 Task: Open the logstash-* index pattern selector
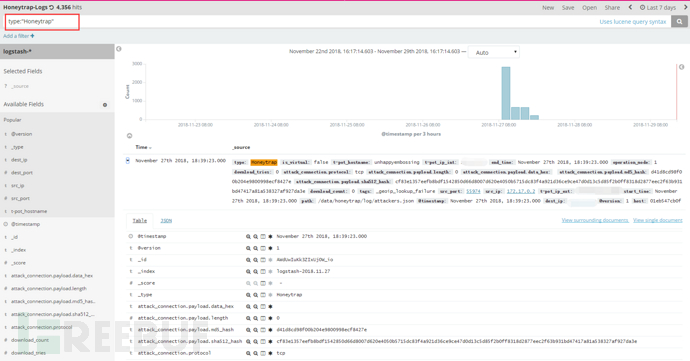pyautogui.click(x=57, y=52)
